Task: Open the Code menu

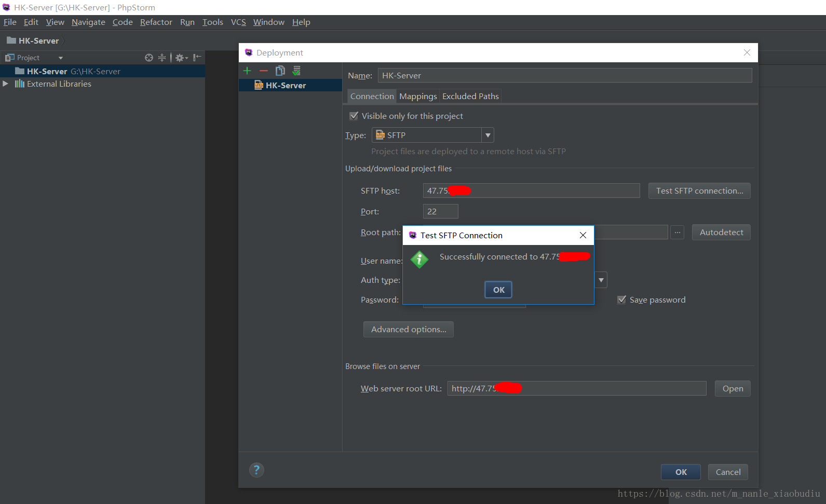Action: click(x=123, y=22)
